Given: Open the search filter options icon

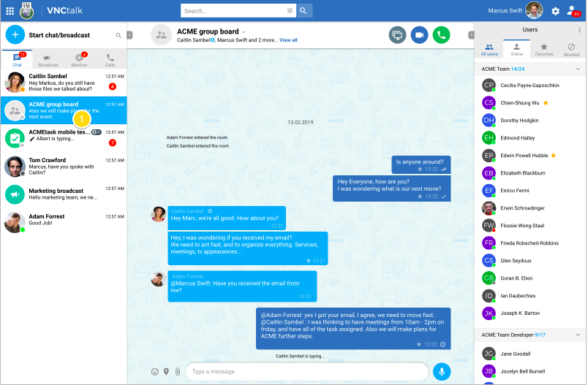Looking at the screenshot, I should [x=290, y=11].
